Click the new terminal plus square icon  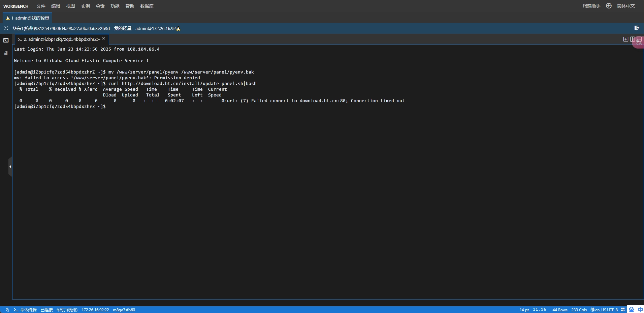[x=626, y=39]
